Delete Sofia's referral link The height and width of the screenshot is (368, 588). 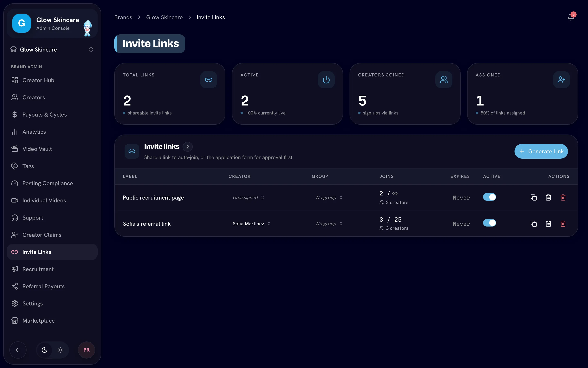tap(563, 223)
